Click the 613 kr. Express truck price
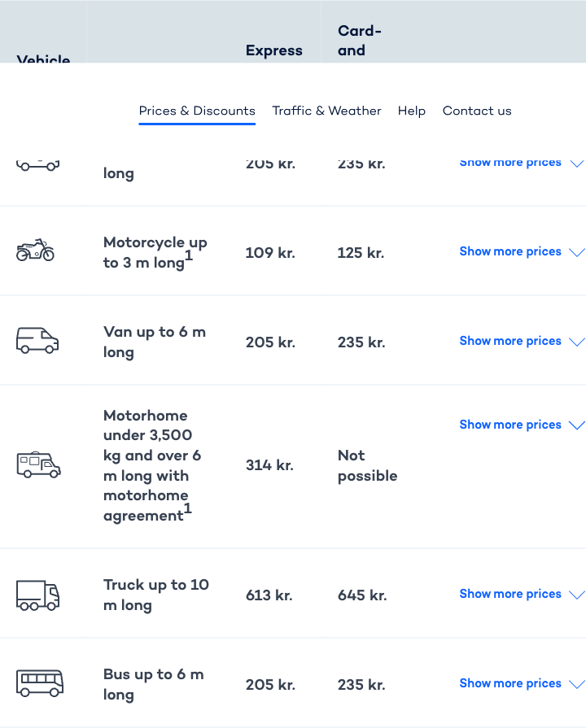The width and height of the screenshot is (586, 728). [269, 595]
